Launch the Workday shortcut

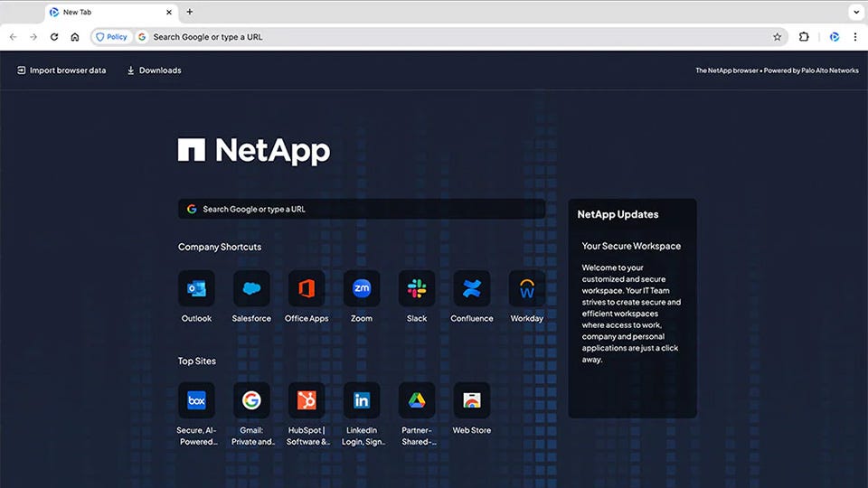527,288
